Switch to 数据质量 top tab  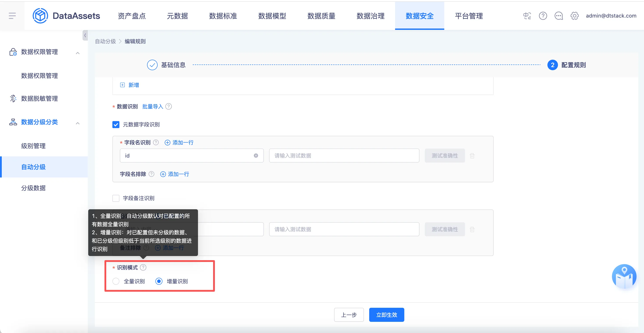[x=321, y=16]
